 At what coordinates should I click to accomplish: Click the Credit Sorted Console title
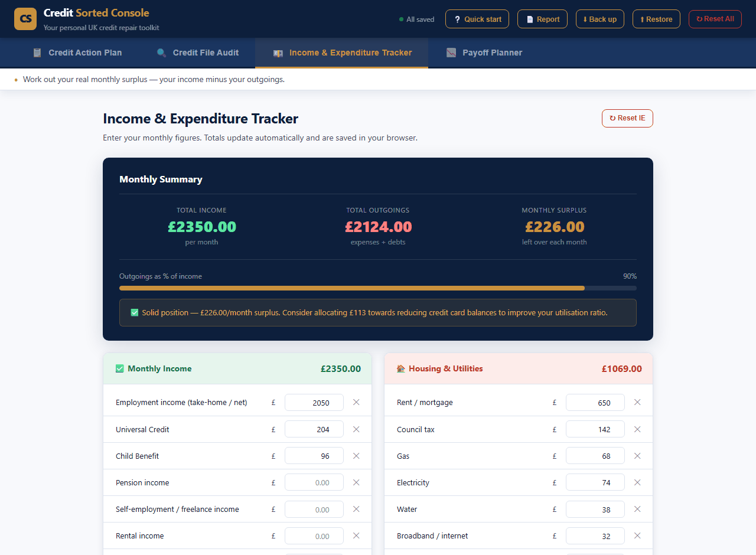point(96,13)
